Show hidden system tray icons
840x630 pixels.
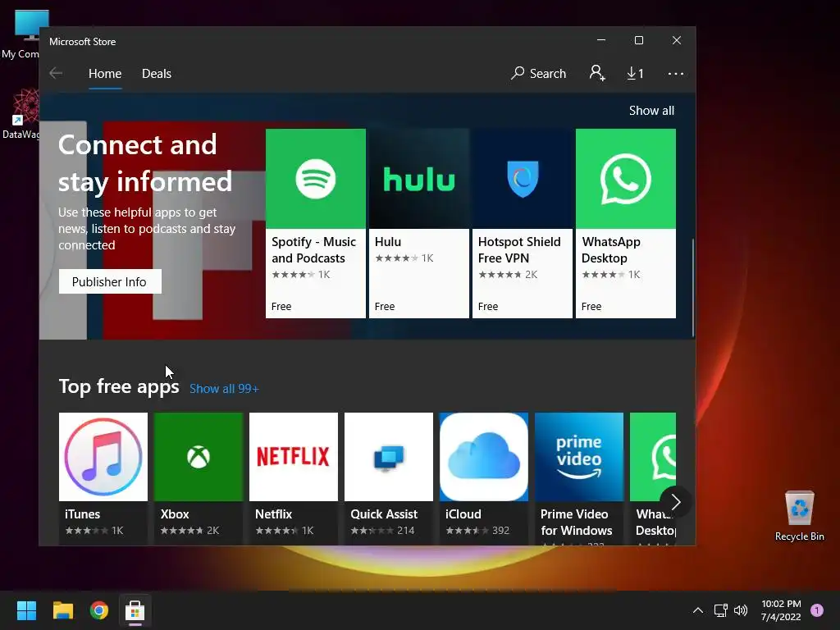[697, 610]
